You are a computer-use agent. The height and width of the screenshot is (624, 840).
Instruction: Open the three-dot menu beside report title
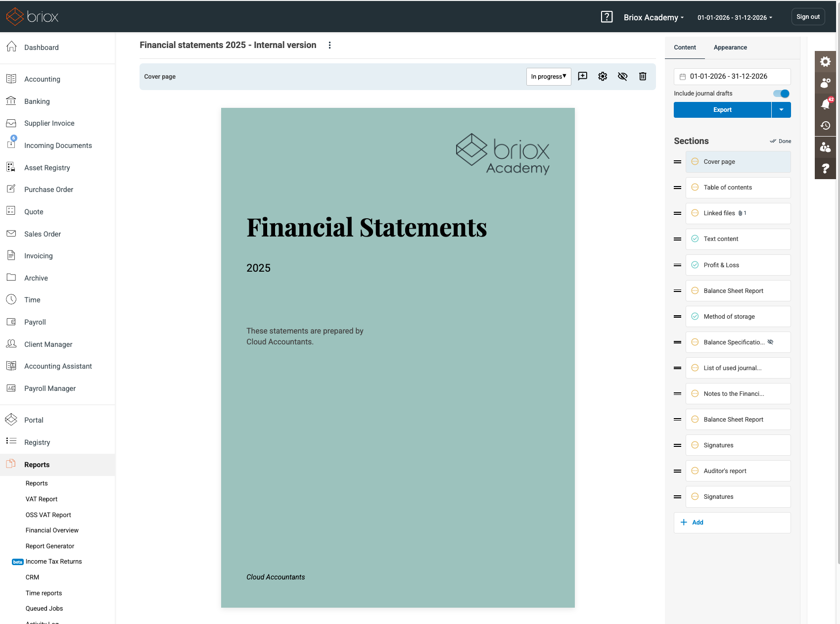click(329, 45)
